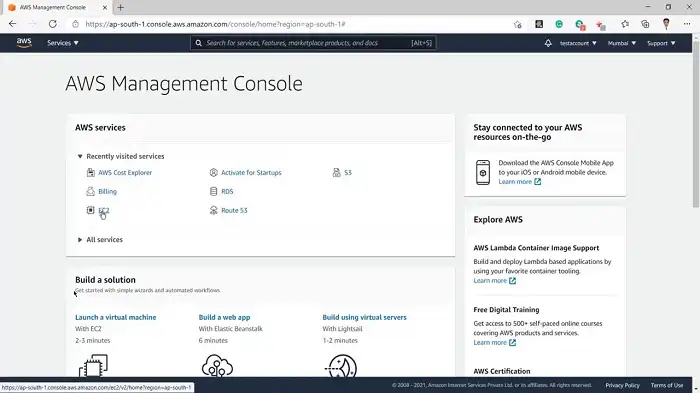The height and width of the screenshot is (393, 700).
Task: Open Launch a virtual machine wizard
Action: [x=116, y=317]
